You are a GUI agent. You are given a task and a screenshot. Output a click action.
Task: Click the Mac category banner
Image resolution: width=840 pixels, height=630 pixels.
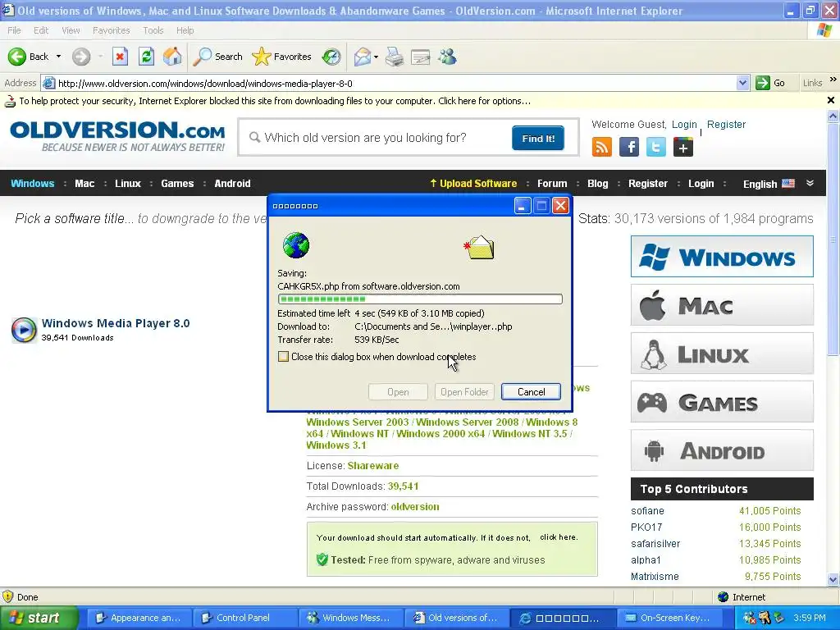click(722, 305)
